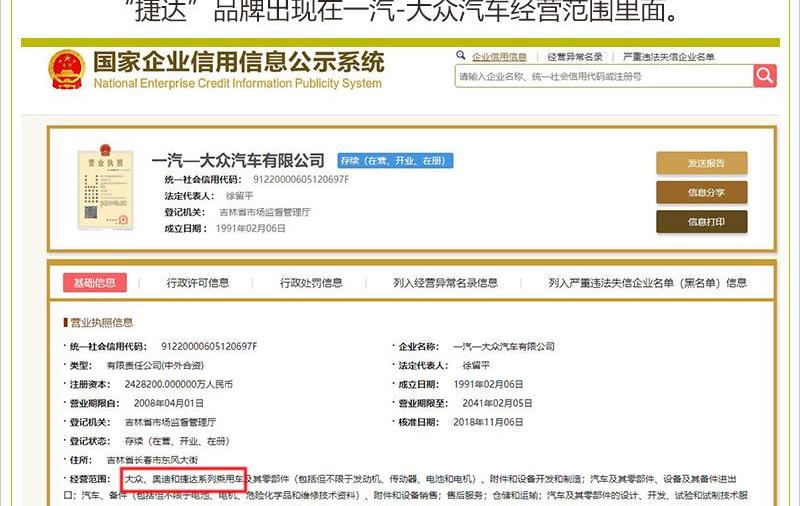Click the 经营范围 text 大众、奥迪和捷达系列乘用车
This screenshot has height=506, width=800.
[x=184, y=479]
